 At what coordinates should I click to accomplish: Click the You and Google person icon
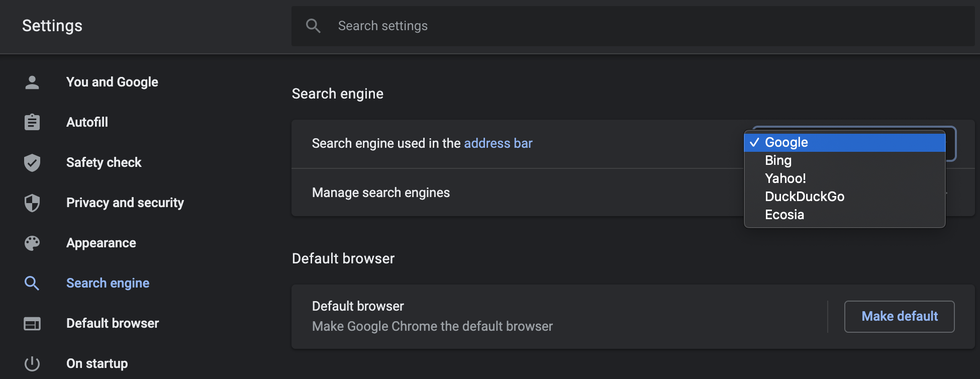pos(32,82)
